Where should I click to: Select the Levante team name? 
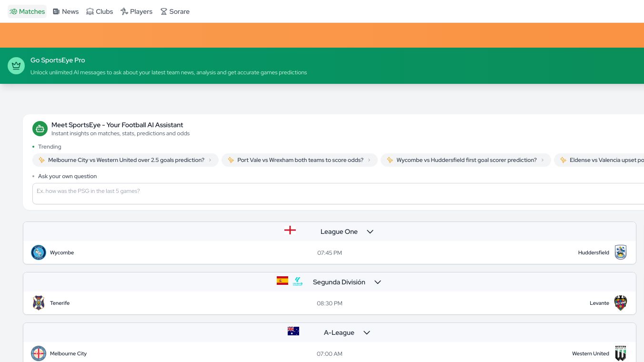click(x=599, y=303)
